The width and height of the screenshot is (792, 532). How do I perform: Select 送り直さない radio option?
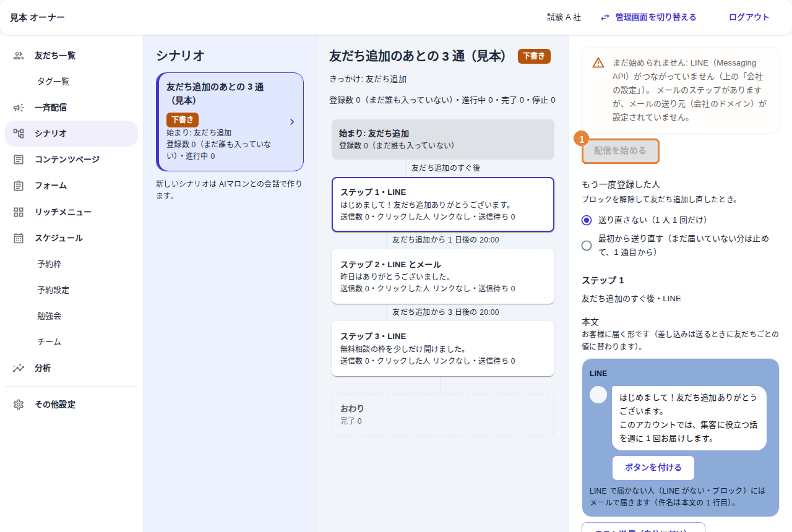click(587, 220)
